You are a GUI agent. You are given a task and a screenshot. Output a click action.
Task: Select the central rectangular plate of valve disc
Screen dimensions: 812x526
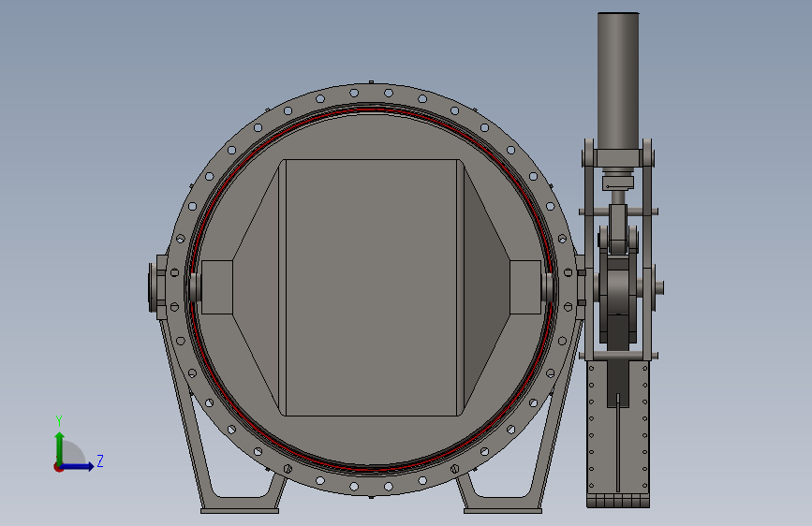click(371, 287)
